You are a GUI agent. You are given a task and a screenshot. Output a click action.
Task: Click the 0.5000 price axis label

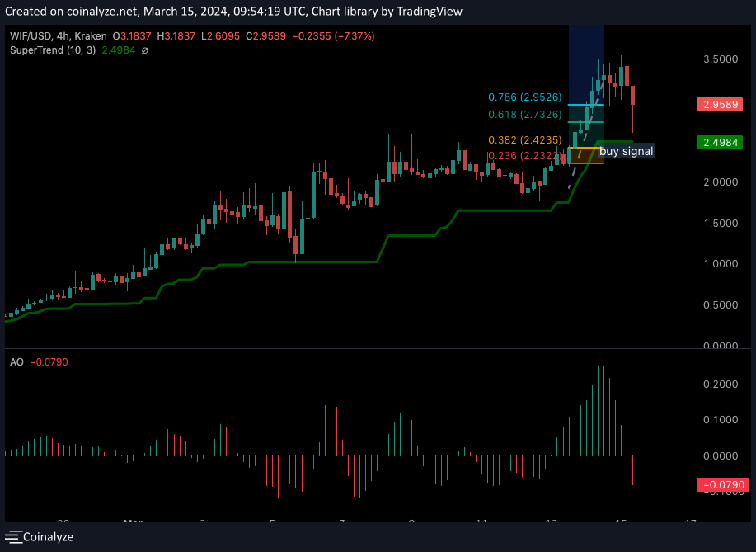[721, 305]
